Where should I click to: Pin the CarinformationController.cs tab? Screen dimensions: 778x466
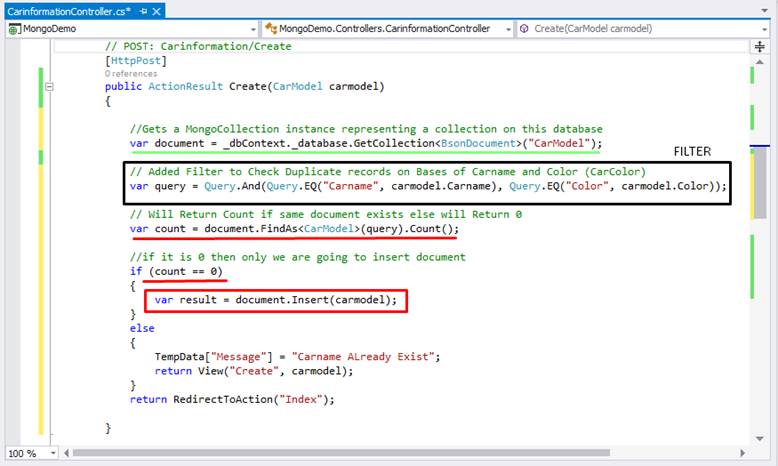point(143,11)
